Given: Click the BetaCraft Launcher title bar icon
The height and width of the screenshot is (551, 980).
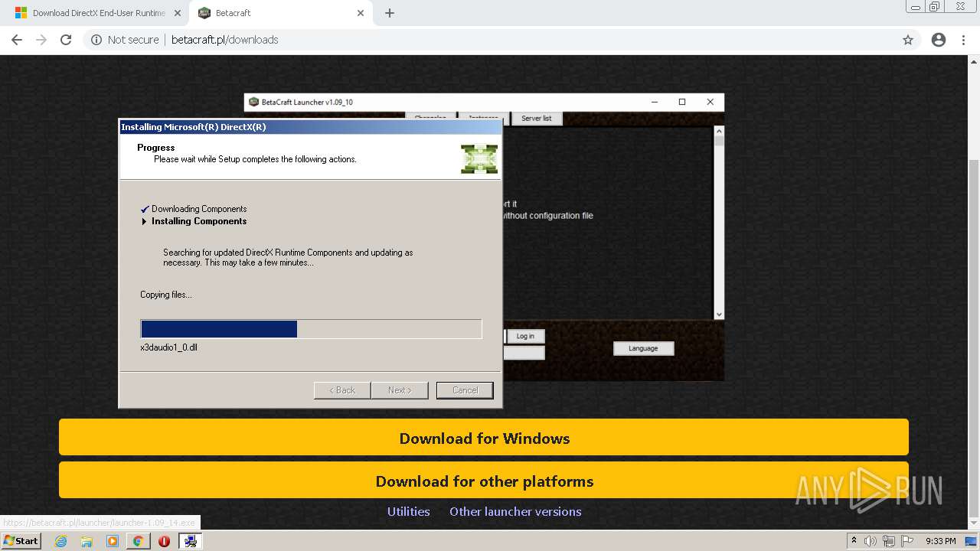Looking at the screenshot, I should tap(254, 102).
